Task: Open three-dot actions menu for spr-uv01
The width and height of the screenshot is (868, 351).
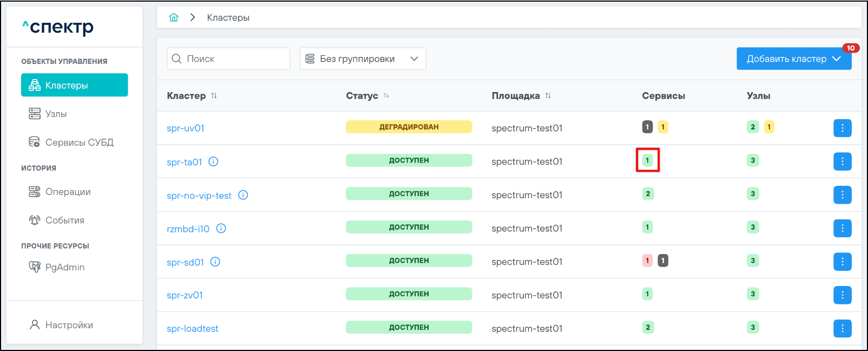Action: (842, 128)
